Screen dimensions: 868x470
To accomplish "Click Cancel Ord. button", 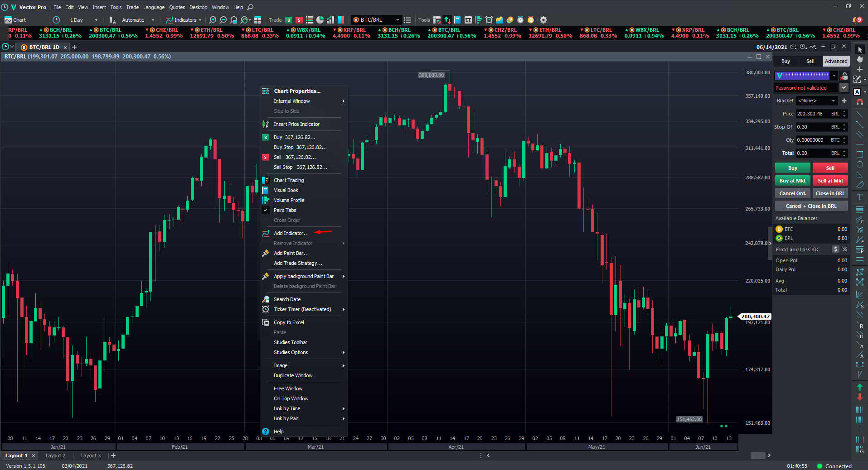I will (792, 193).
